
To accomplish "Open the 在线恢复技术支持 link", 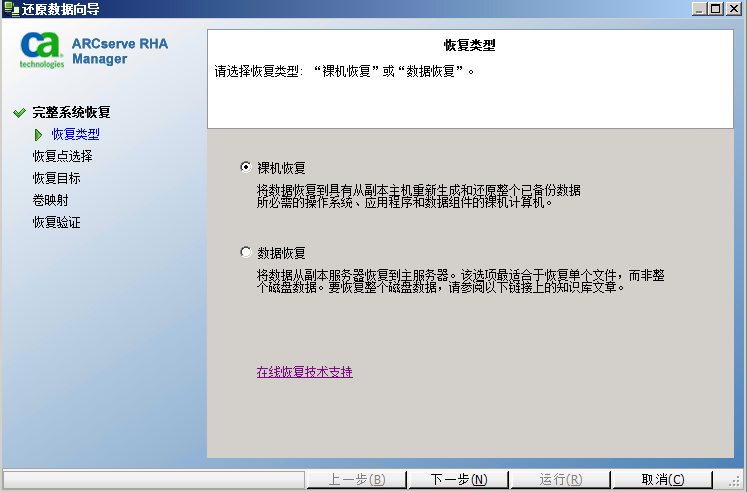I will 304,372.
